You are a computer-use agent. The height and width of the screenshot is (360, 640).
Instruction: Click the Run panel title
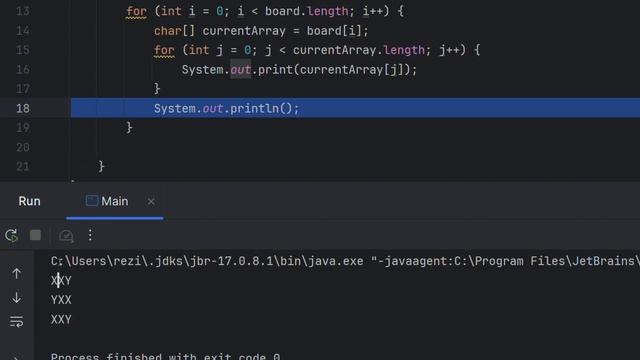29,201
